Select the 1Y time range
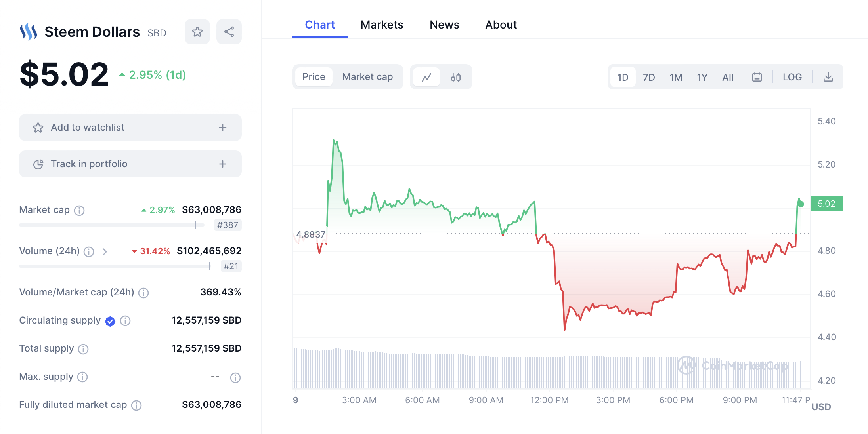This screenshot has height=434, width=868. [x=702, y=77]
